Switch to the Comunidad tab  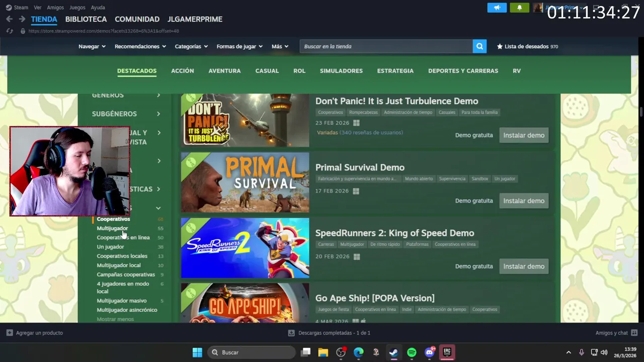(x=137, y=19)
